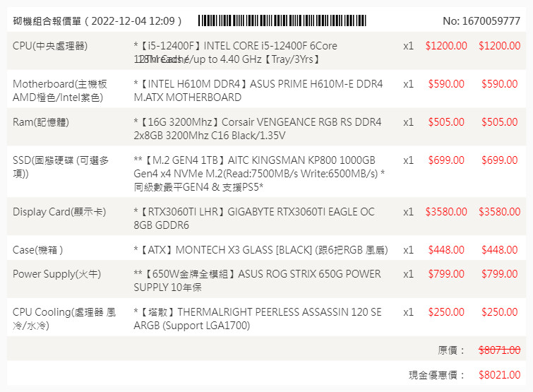The width and height of the screenshot is (533, 392).
Task: Click the Ram(記憶體) category label
Action: (41, 122)
